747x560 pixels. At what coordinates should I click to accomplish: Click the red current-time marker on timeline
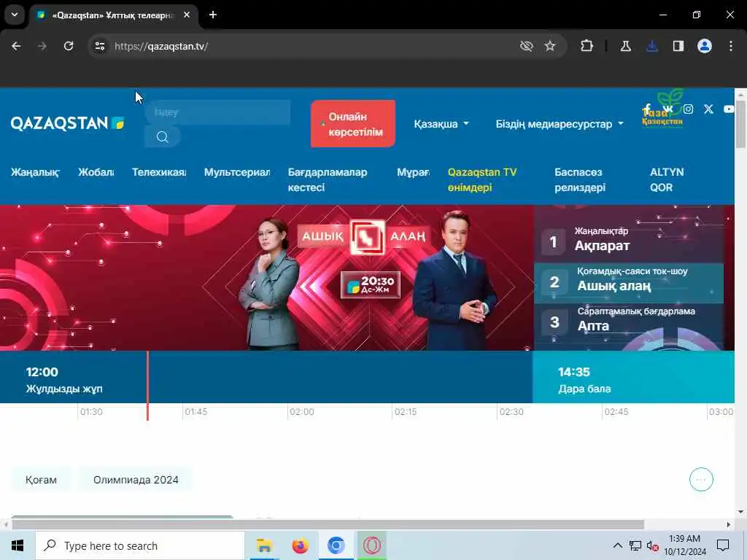pyautogui.click(x=147, y=386)
